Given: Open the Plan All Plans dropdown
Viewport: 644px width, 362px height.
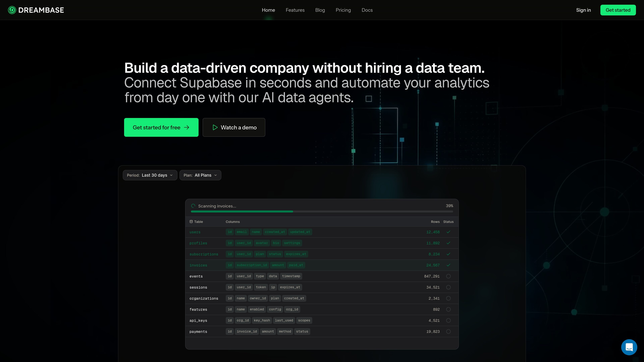Looking at the screenshot, I should click(200, 175).
